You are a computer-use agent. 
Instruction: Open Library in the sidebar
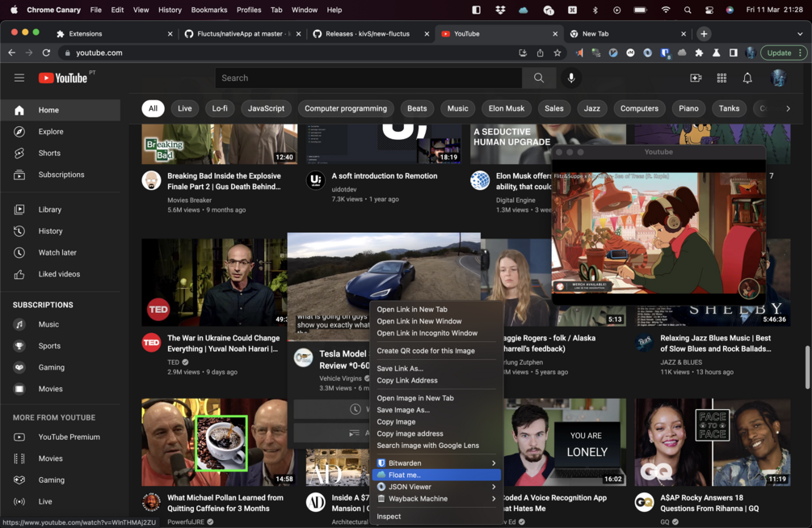61,209
